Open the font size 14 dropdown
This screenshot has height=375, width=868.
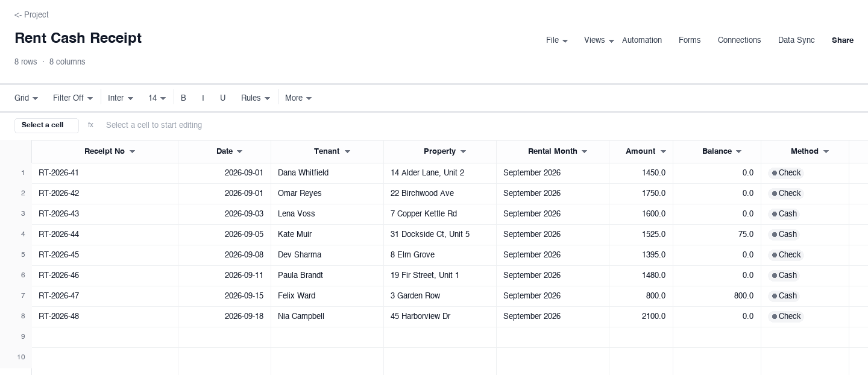(x=157, y=98)
